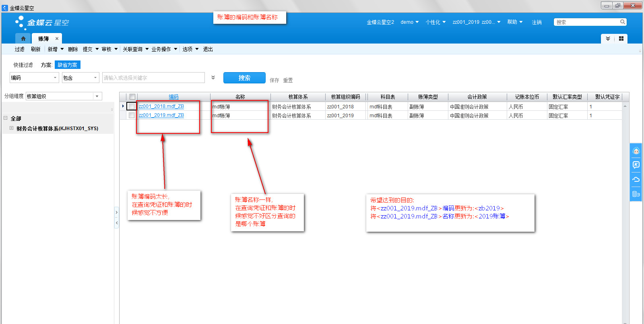Screen dimensions: 644x324
Task: Expand the 财务会计核算体系 tree node
Action: pos(11,128)
